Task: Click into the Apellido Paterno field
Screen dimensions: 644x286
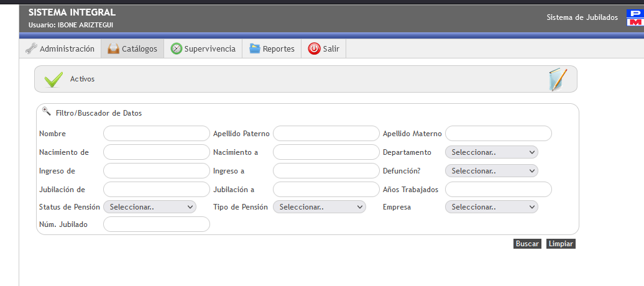Action: point(326,134)
